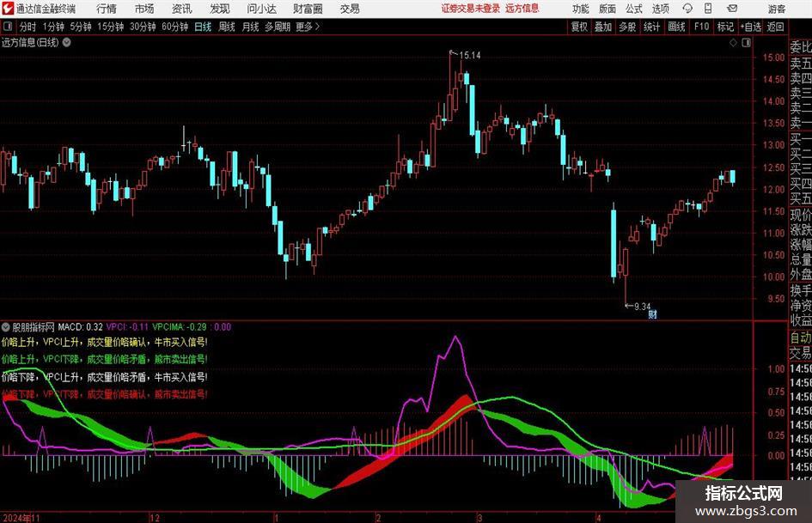
Task: Open the 公式 menu
Action: tap(633, 9)
